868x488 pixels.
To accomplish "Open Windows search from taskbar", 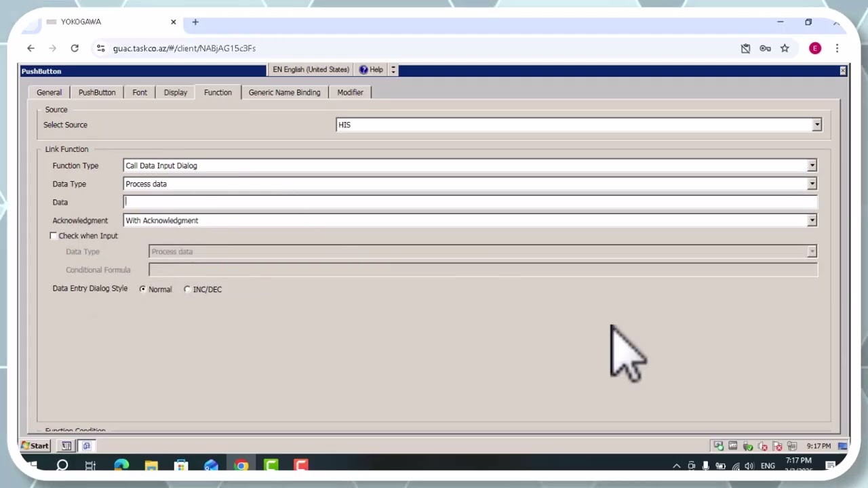I will coord(62,466).
